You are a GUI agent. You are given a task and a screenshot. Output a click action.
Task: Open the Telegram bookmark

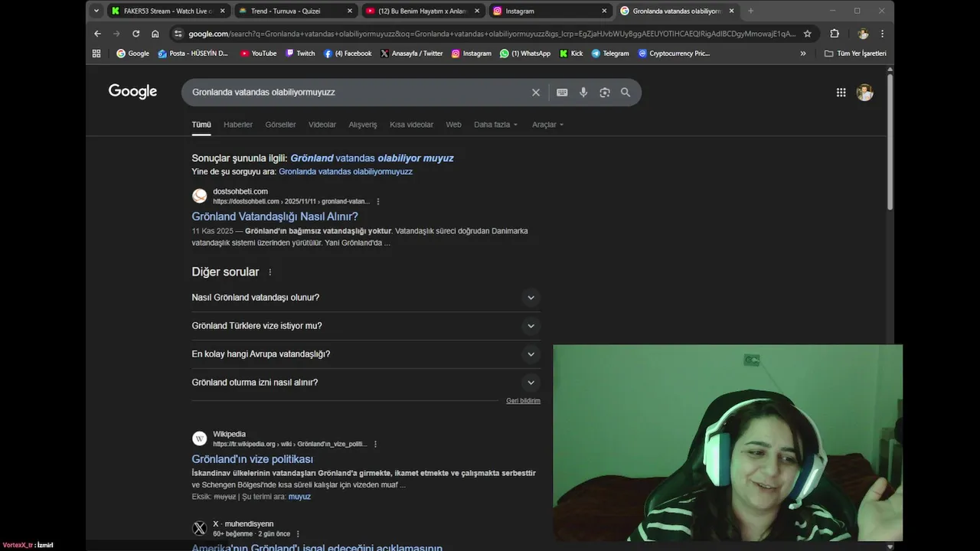[x=610, y=54]
